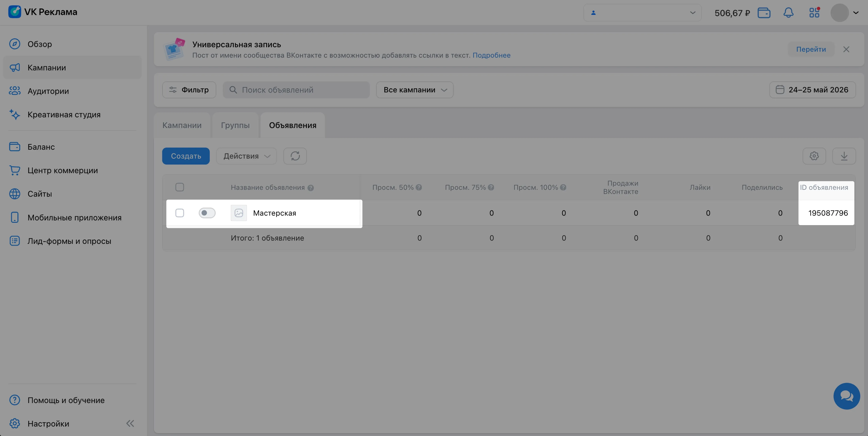Viewport: 868px width, 436px height.
Task: Toggle the Мастерская ad on/off switch
Action: (x=207, y=213)
